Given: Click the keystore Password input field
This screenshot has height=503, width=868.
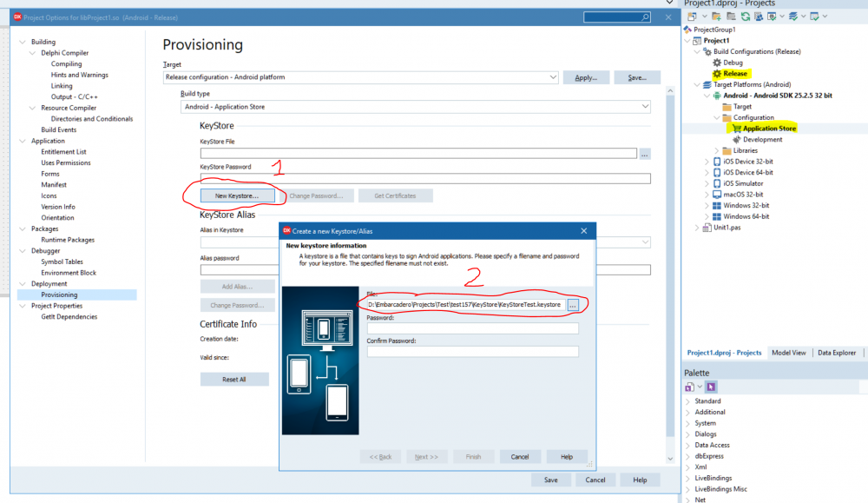Looking at the screenshot, I should [473, 328].
